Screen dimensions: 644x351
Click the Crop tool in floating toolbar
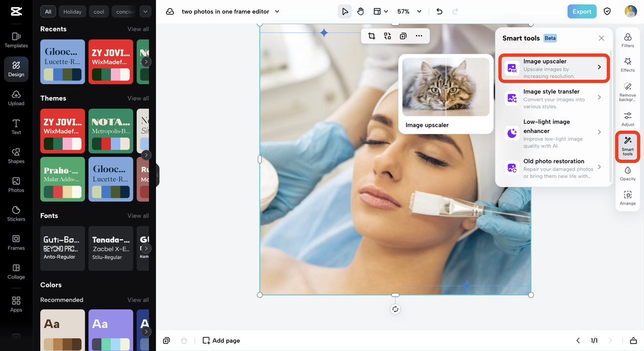click(371, 36)
